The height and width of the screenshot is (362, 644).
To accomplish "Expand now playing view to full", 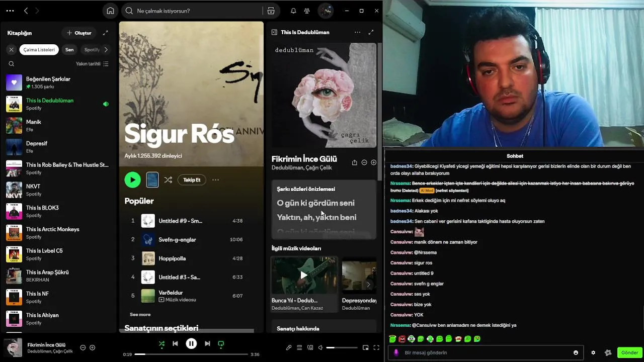I will [x=371, y=32].
